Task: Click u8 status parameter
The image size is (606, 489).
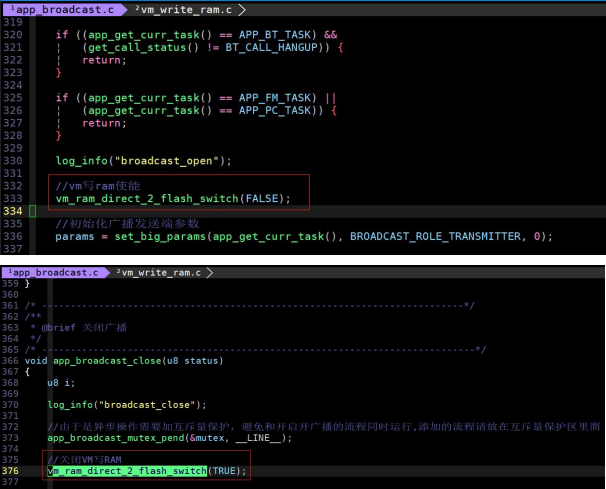Action: tap(193, 361)
